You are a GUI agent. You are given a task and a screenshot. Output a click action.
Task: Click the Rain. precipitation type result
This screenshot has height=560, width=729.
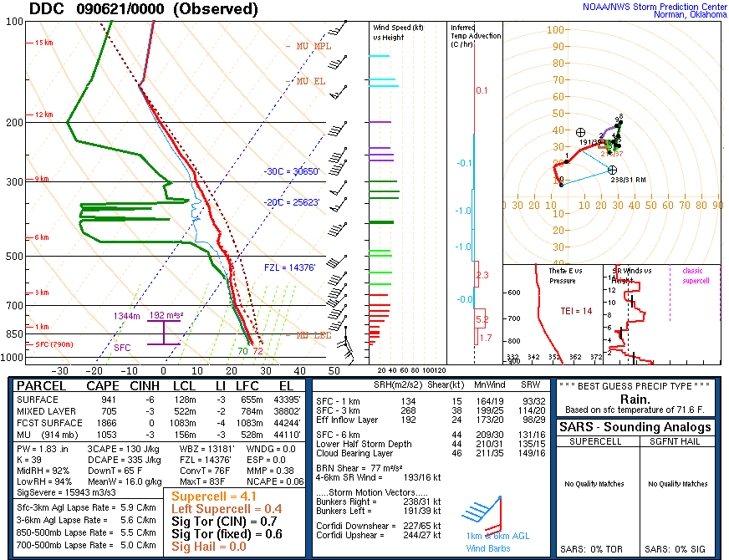(635, 400)
